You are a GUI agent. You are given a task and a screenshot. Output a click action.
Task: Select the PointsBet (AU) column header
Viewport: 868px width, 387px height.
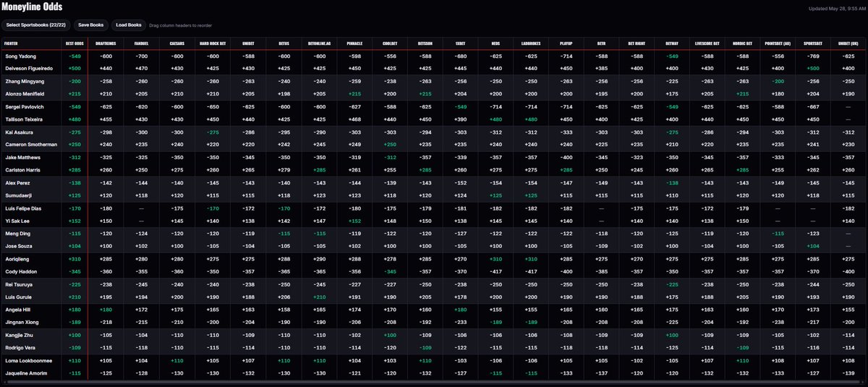pyautogui.click(x=777, y=43)
